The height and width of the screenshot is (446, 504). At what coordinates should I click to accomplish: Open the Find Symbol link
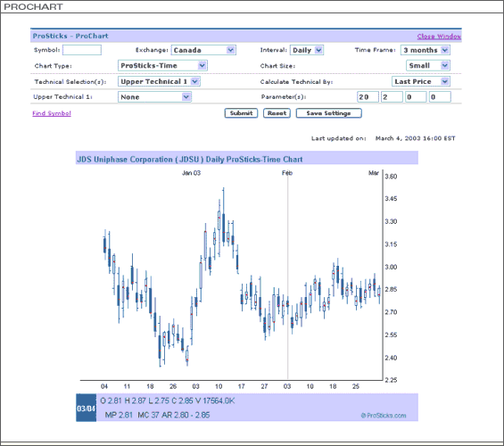[x=52, y=113]
